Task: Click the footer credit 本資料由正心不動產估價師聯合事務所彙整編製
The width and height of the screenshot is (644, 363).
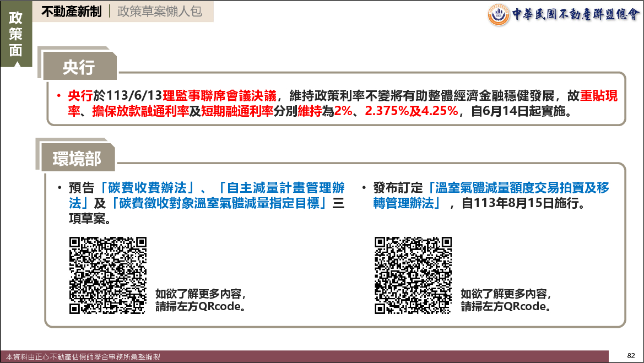Action: click(83, 357)
